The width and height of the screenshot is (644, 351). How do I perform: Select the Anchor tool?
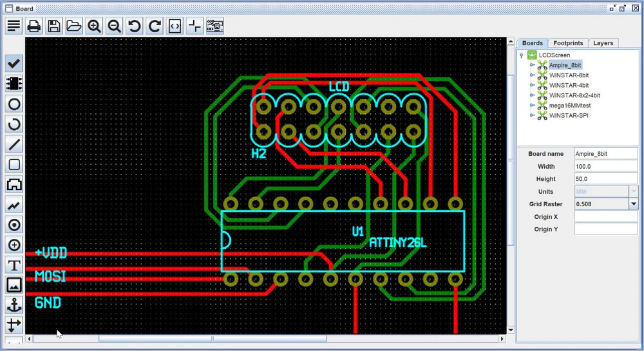point(14,305)
